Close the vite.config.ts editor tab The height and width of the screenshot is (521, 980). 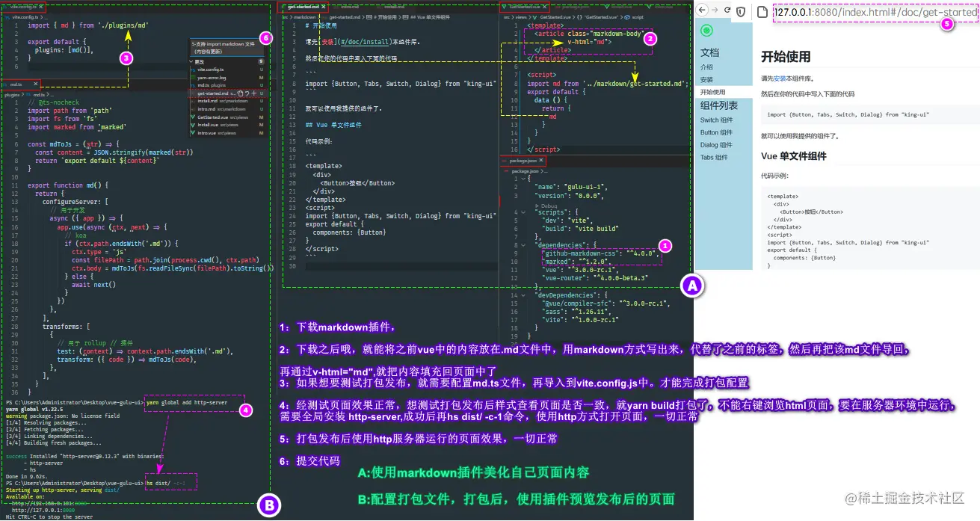click(x=41, y=7)
